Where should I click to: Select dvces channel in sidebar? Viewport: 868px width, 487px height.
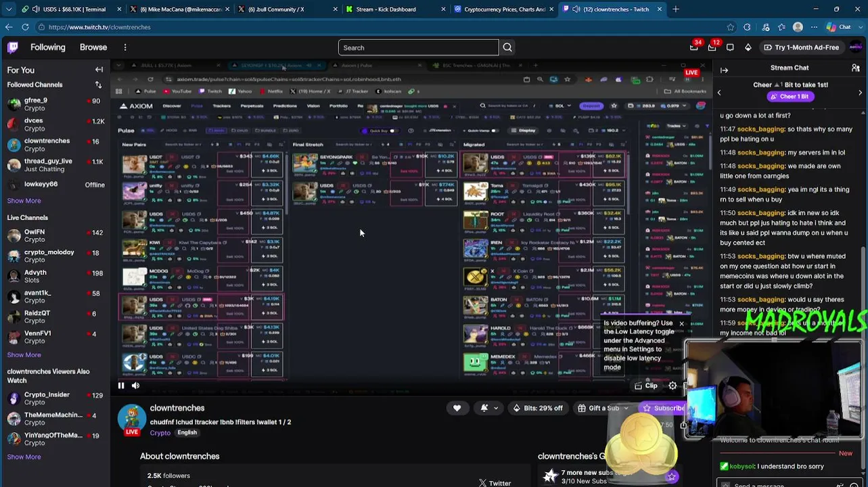pos(55,124)
